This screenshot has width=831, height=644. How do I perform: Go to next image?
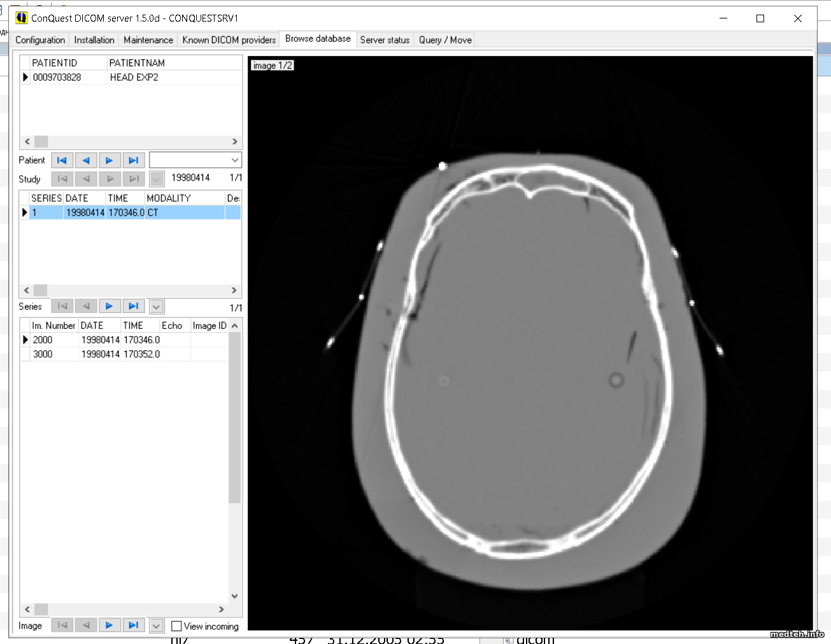point(110,626)
